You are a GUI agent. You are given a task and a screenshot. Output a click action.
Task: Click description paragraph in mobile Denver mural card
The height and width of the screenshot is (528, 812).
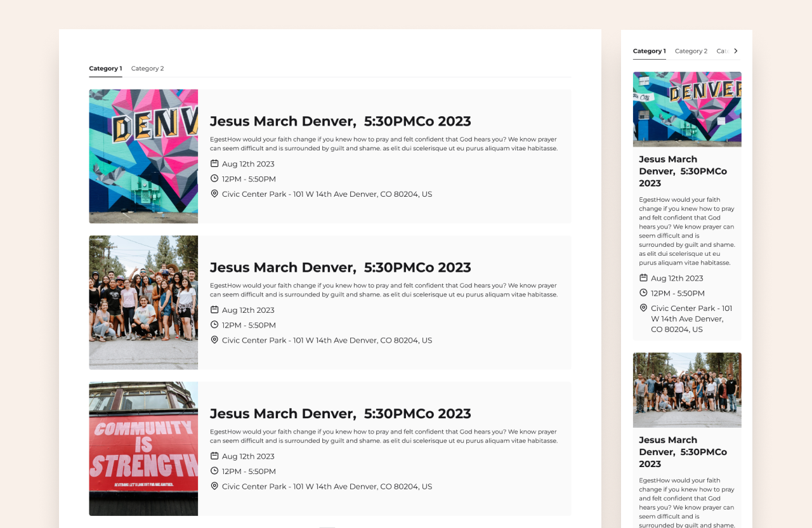point(687,231)
